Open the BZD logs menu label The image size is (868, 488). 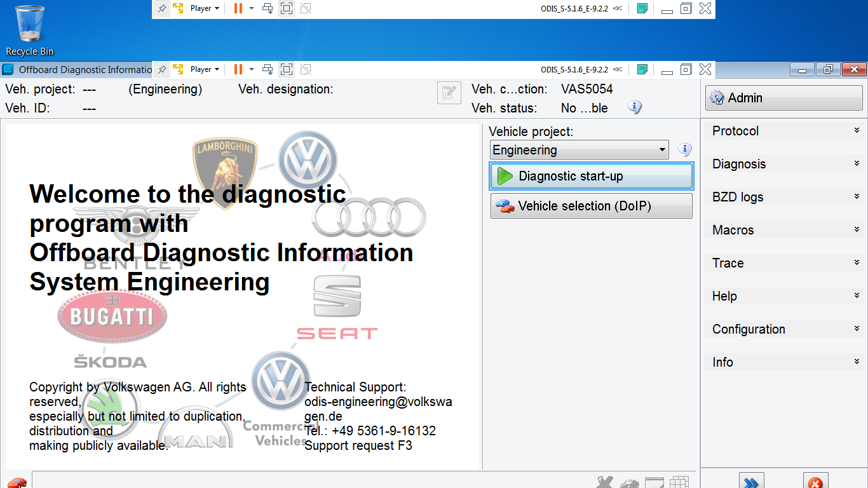pyautogui.click(x=738, y=197)
